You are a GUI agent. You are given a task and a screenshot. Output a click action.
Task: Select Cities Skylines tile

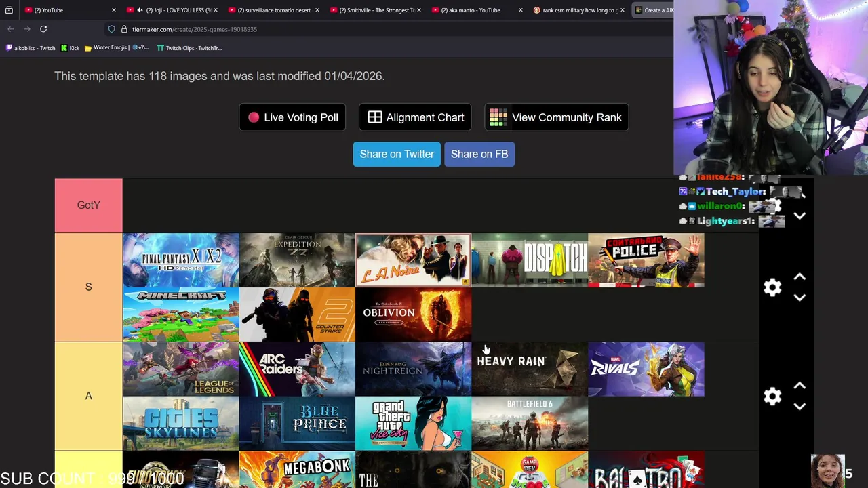181,424
